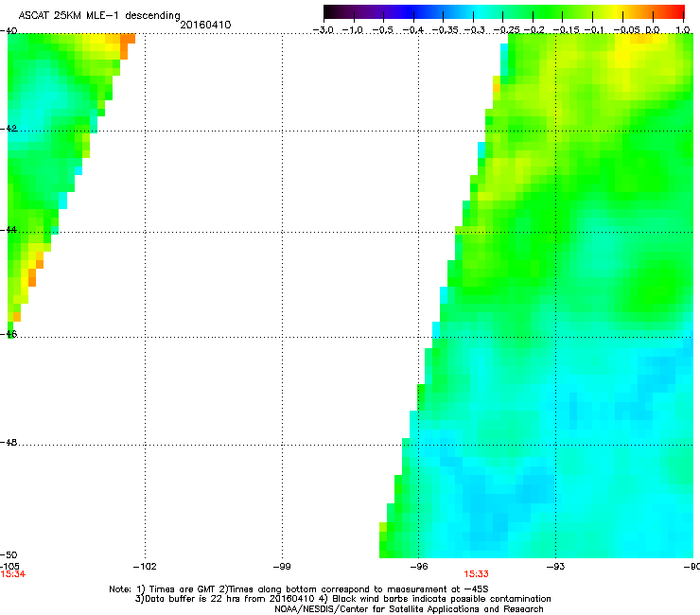Click the "3)Data buffer is 22 hrs" note line

[x=342, y=599]
